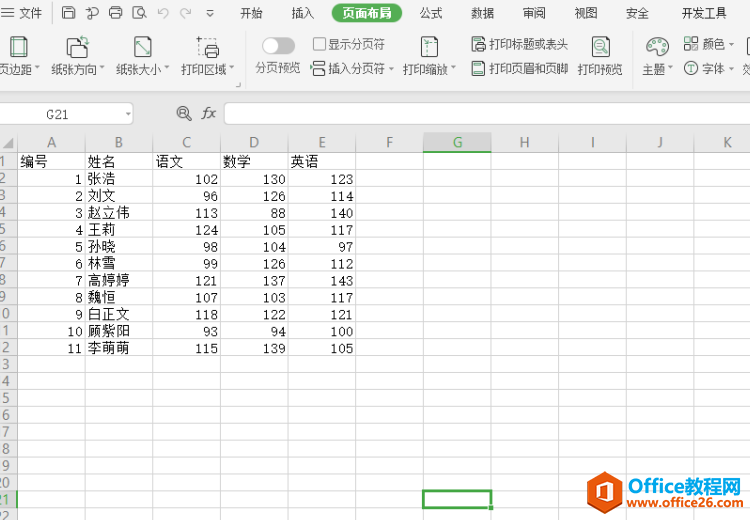The image size is (750, 520).
Task: Click the fx insert function icon
Action: coord(209,114)
